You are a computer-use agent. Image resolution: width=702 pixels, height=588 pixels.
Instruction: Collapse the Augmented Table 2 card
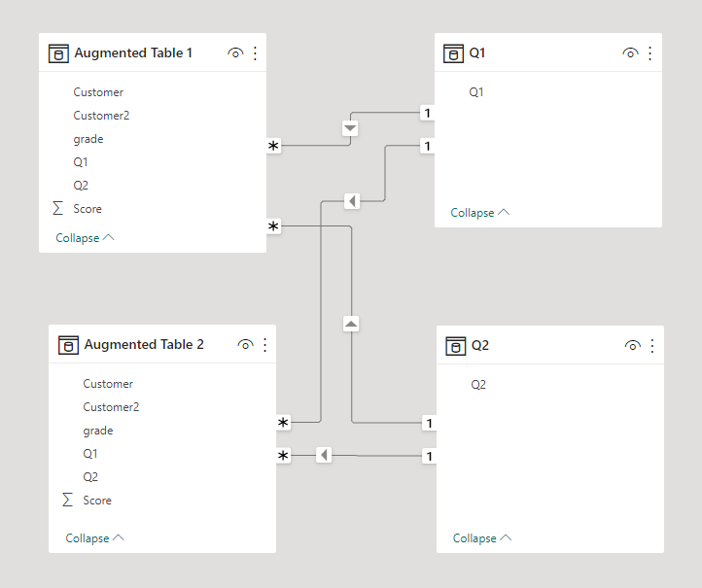coord(94,537)
